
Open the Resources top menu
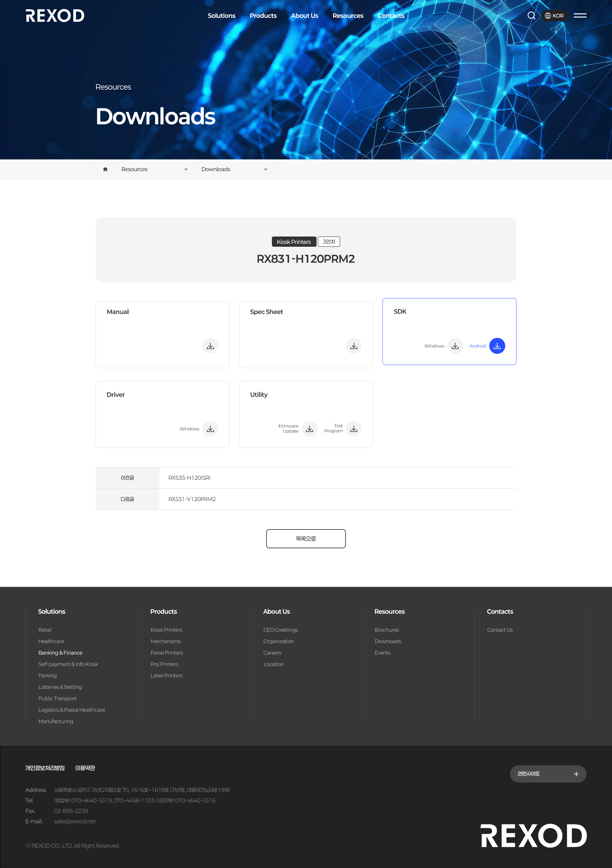coord(348,16)
